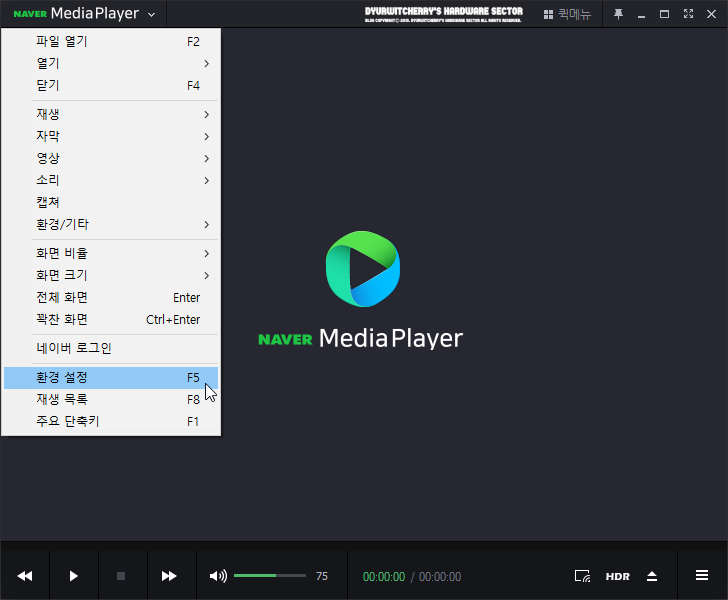
Task: Expand the 화면 비율 submenu
Action: (111, 253)
